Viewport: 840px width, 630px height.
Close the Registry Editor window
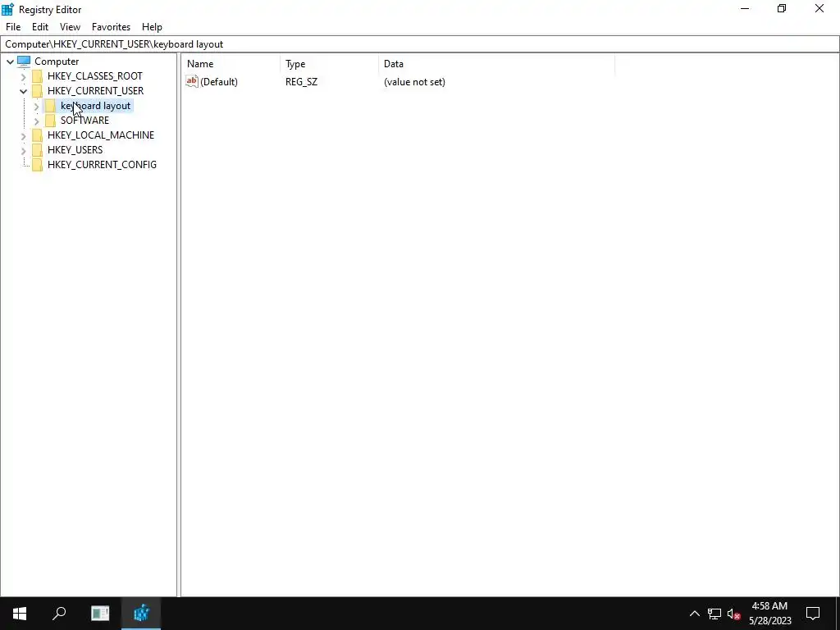[x=819, y=8]
